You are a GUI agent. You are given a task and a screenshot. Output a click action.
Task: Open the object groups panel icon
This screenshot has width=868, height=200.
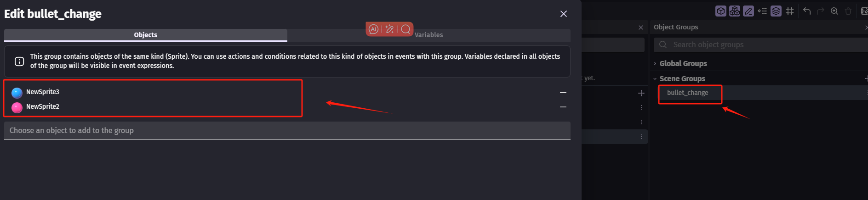pyautogui.click(x=735, y=11)
